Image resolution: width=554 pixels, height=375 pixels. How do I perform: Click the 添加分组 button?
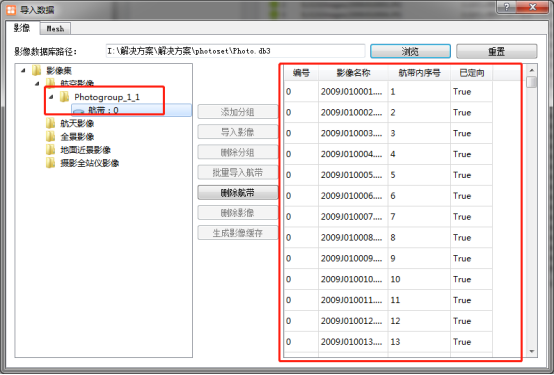tap(237, 112)
